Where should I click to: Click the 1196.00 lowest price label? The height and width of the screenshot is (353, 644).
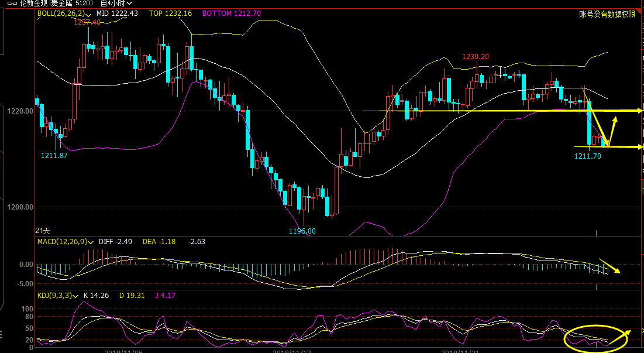click(x=302, y=231)
